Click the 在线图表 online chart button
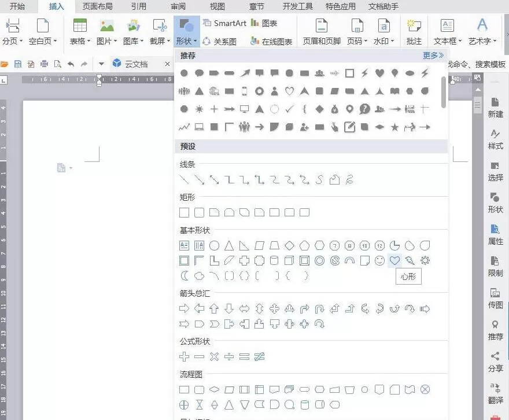 click(x=271, y=42)
